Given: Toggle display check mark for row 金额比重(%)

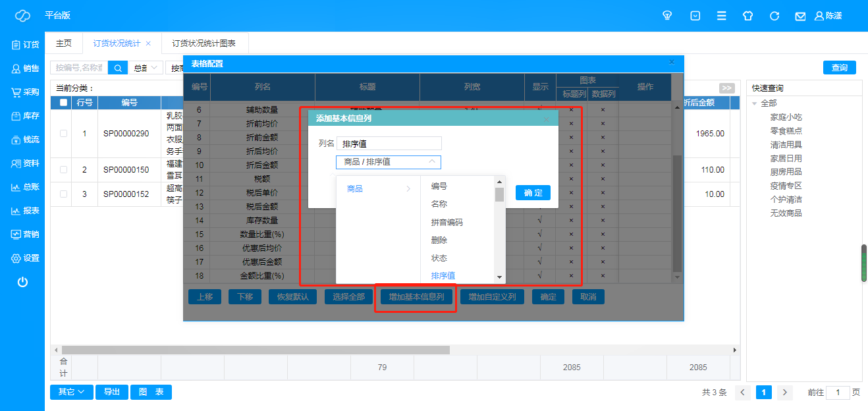Looking at the screenshot, I should pos(540,275).
